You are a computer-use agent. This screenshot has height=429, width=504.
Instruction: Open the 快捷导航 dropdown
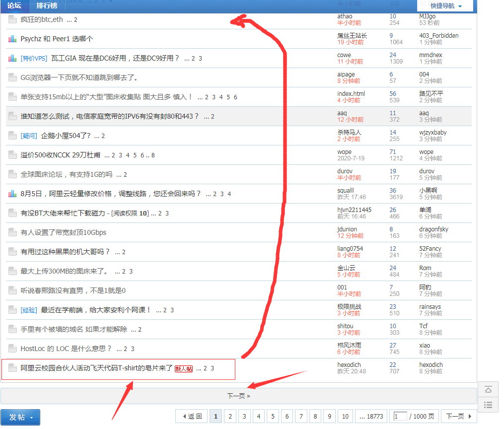pyautogui.click(x=445, y=6)
